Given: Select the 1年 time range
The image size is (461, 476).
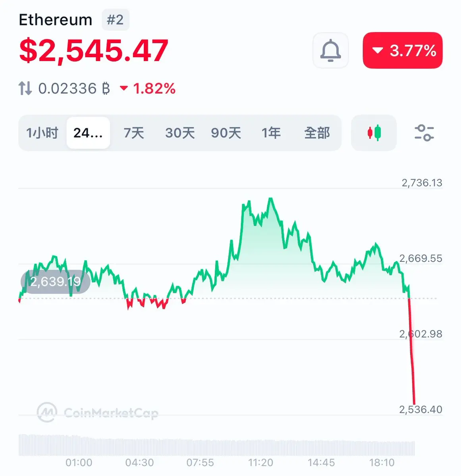Looking at the screenshot, I should pos(271,133).
